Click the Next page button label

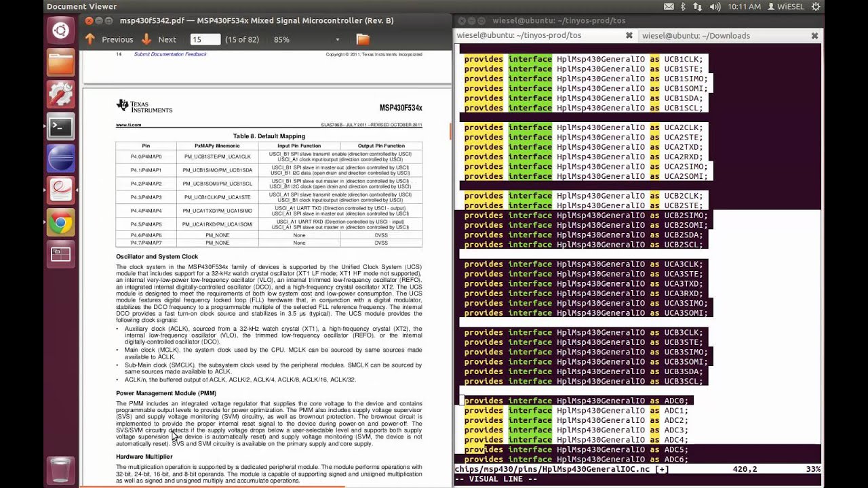pyautogui.click(x=167, y=39)
